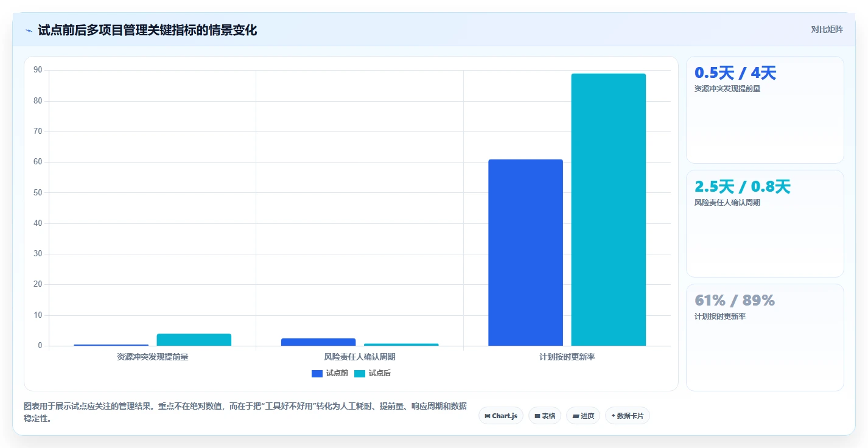Viewport: 868px width, 448px height.
Task: Click the x-axis label 风险责任人确认周期
Action: point(360,357)
